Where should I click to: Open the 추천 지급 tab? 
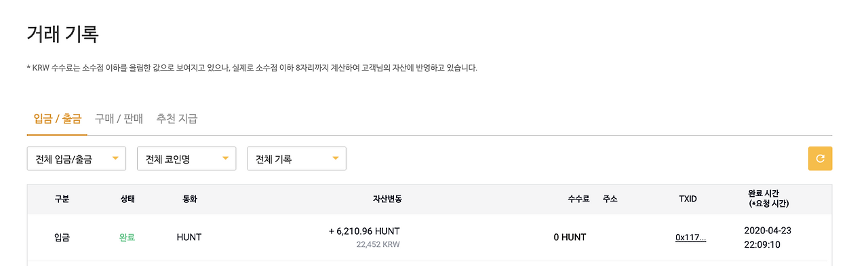(x=177, y=119)
